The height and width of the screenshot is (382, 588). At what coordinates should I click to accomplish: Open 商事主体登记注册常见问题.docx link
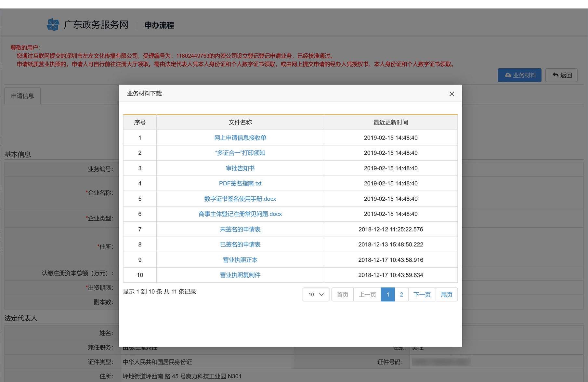click(x=240, y=214)
